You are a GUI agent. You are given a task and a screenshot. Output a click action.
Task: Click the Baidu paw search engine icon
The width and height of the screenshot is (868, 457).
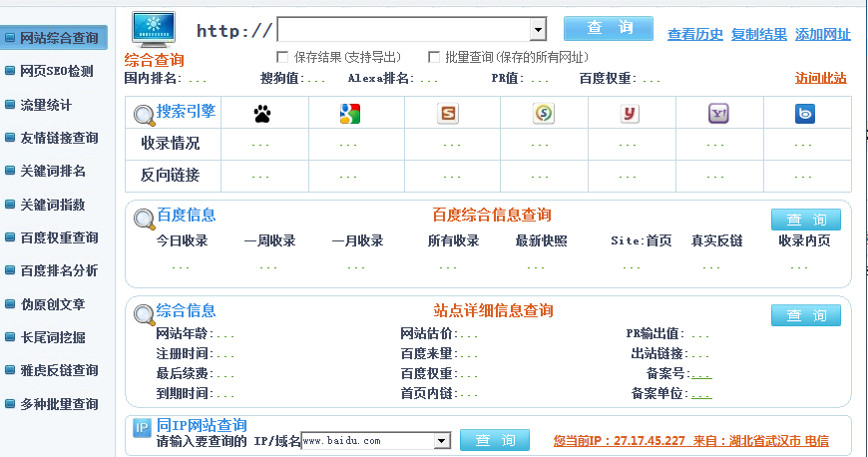pos(262,114)
